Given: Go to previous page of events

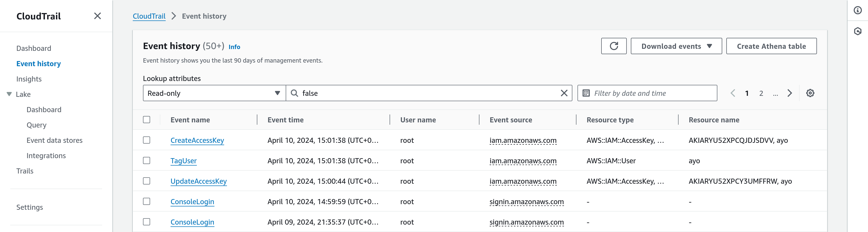Looking at the screenshot, I should point(732,93).
